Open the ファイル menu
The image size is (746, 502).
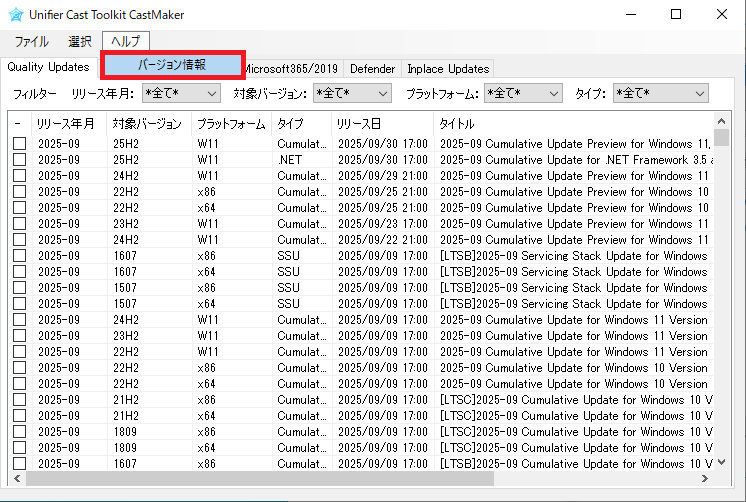click(31, 42)
